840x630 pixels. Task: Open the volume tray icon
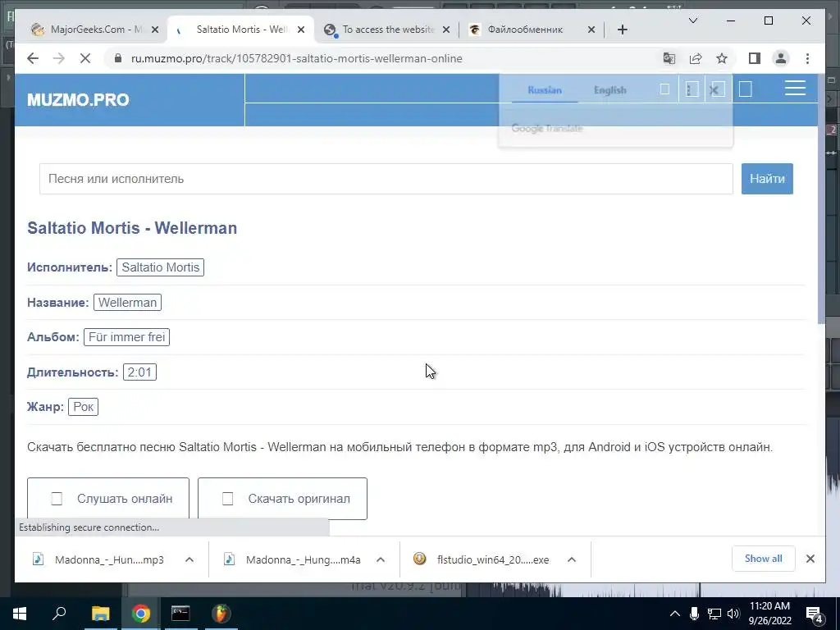(733, 614)
